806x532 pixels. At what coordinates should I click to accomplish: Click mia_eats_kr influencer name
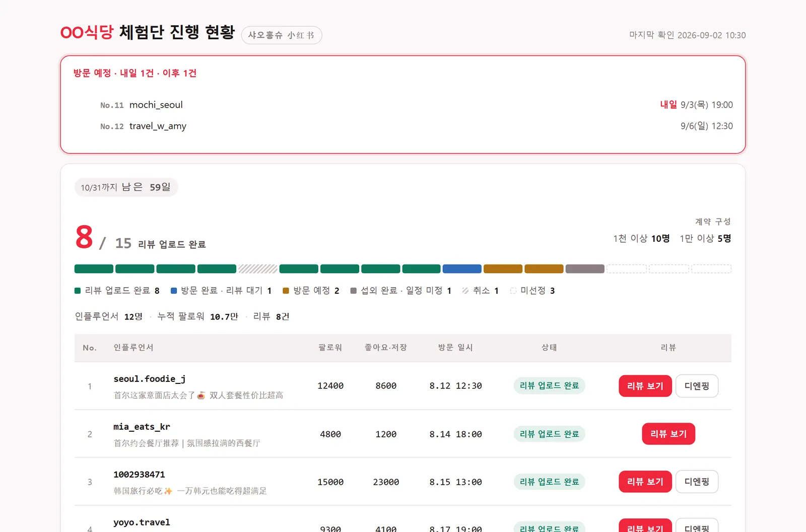coord(142,427)
